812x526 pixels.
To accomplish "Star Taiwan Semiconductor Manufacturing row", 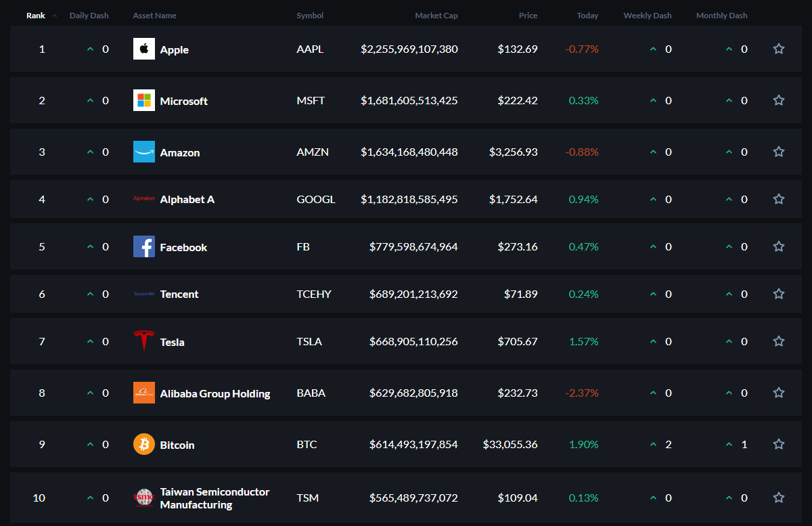I will [779, 498].
